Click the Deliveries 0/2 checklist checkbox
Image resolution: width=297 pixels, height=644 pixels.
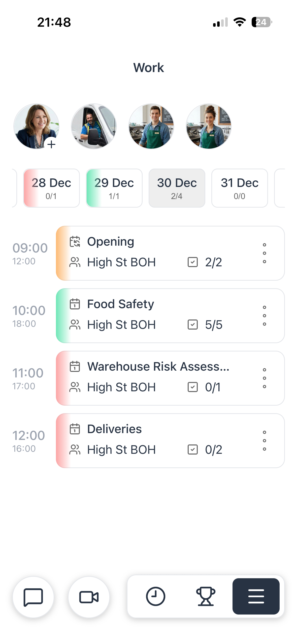[x=193, y=449]
